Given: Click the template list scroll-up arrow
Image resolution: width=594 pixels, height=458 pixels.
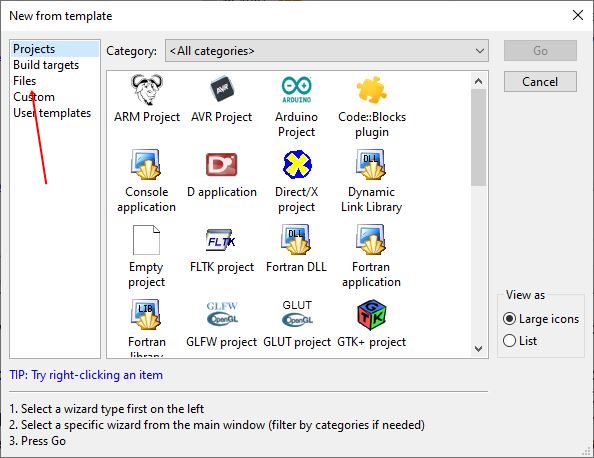Looking at the screenshot, I should click(478, 81).
